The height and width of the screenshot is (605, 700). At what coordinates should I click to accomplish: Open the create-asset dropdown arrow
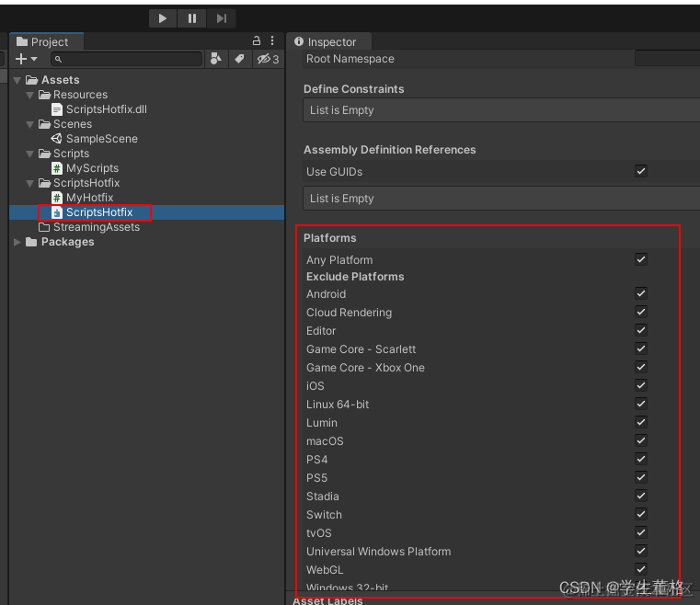point(34,59)
